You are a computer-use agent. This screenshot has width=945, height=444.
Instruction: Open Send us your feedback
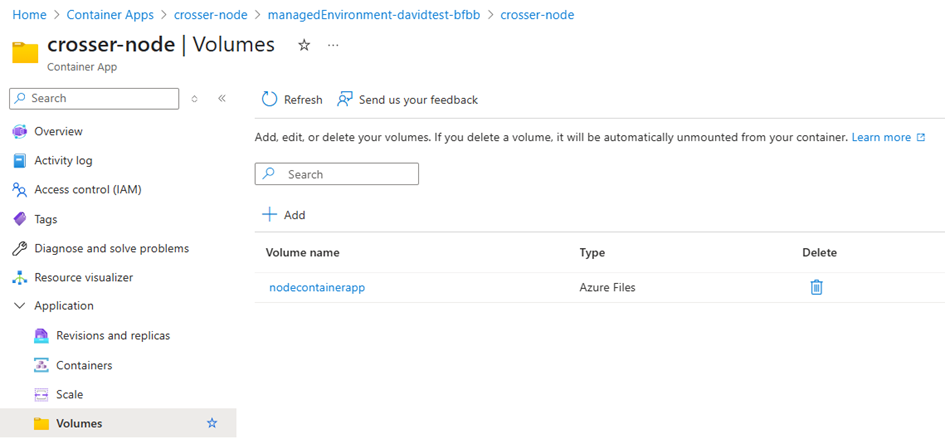click(x=418, y=100)
